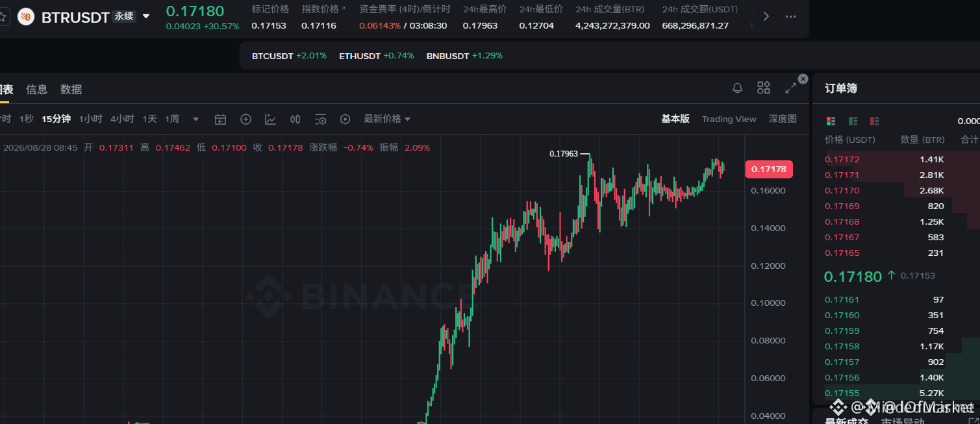
Task: Open the layout widgets grid icon
Action: (x=764, y=88)
